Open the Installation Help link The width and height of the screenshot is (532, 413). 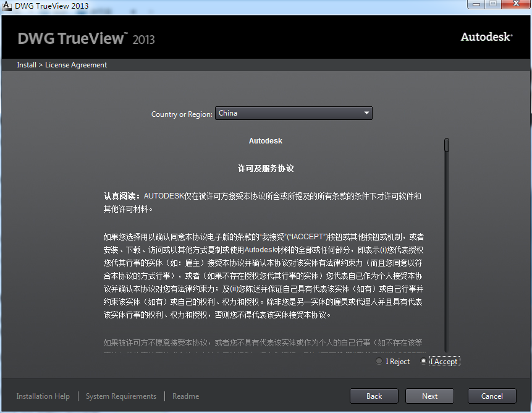(43, 396)
